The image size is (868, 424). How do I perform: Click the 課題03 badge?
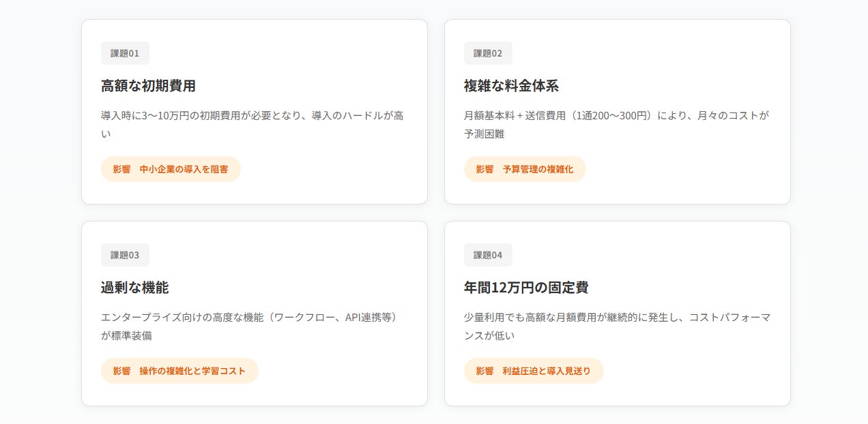point(125,255)
